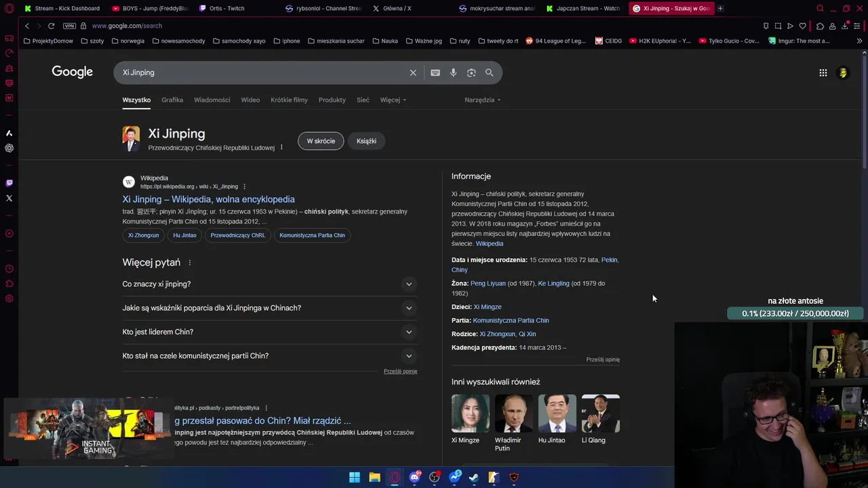The height and width of the screenshot is (488, 868).
Task: Show more bookmarks with the double chevron
Action: click(x=859, y=41)
